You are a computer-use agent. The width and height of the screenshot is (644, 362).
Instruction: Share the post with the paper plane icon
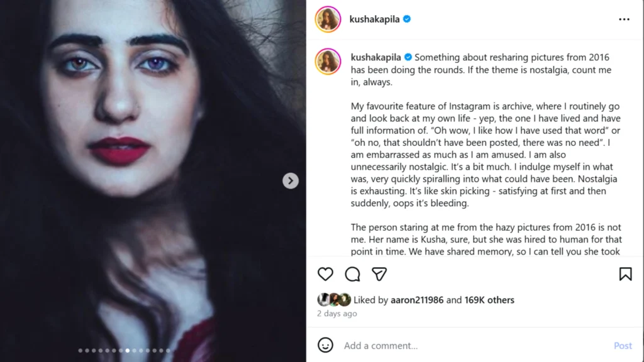pyautogui.click(x=379, y=274)
